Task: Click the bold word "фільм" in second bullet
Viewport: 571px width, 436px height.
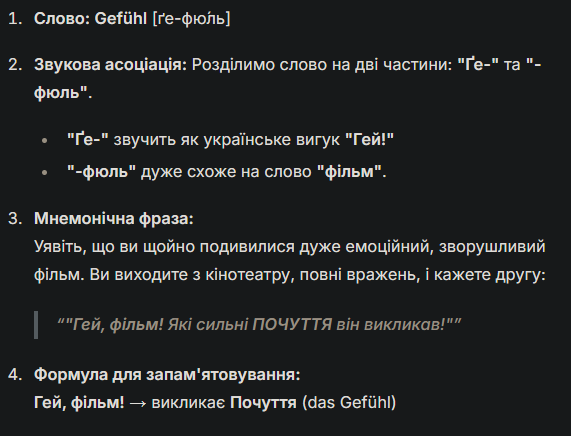Action: [x=350, y=171]
